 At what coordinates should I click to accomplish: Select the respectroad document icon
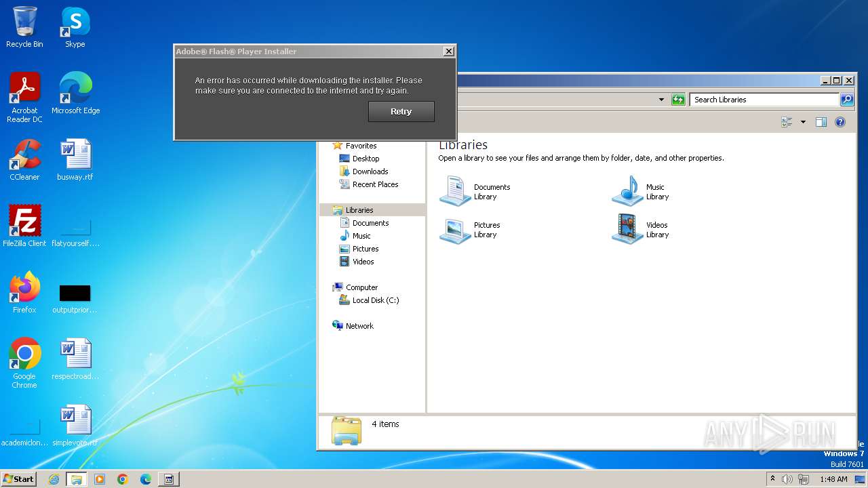pyautogui.click(x=75, y=359)
